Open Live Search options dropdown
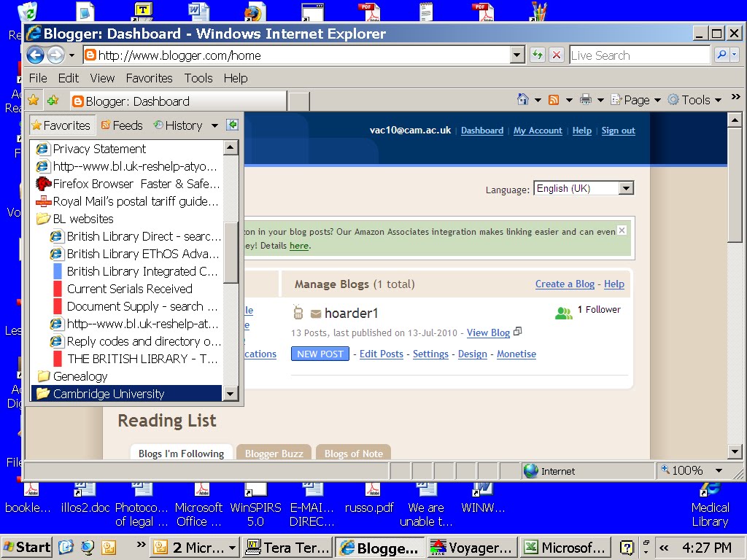The image size is (747, 560). point(734,55)
